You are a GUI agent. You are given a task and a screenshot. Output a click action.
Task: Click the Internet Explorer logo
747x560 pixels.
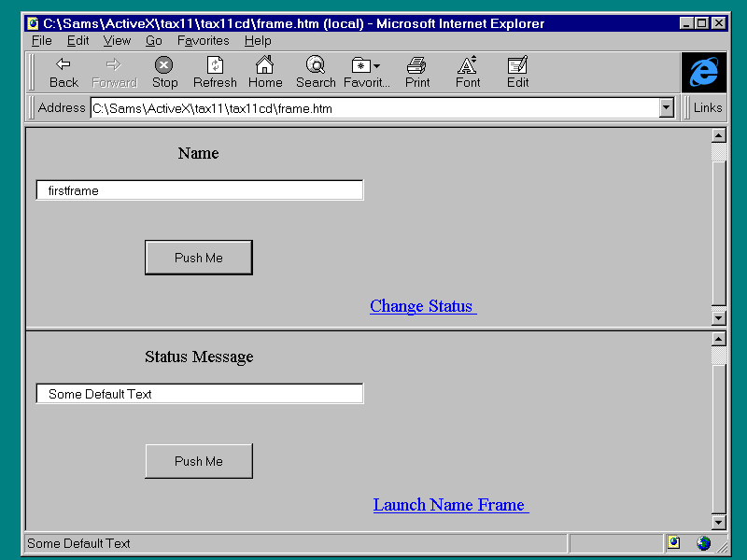pyautogui.click(x=703, y=72)
